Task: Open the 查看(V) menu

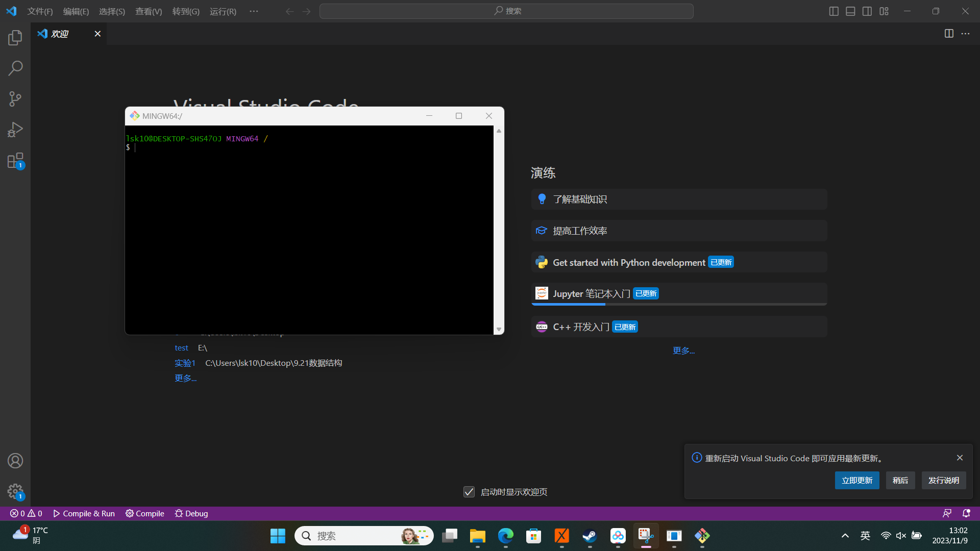Action: pos(149,11)
